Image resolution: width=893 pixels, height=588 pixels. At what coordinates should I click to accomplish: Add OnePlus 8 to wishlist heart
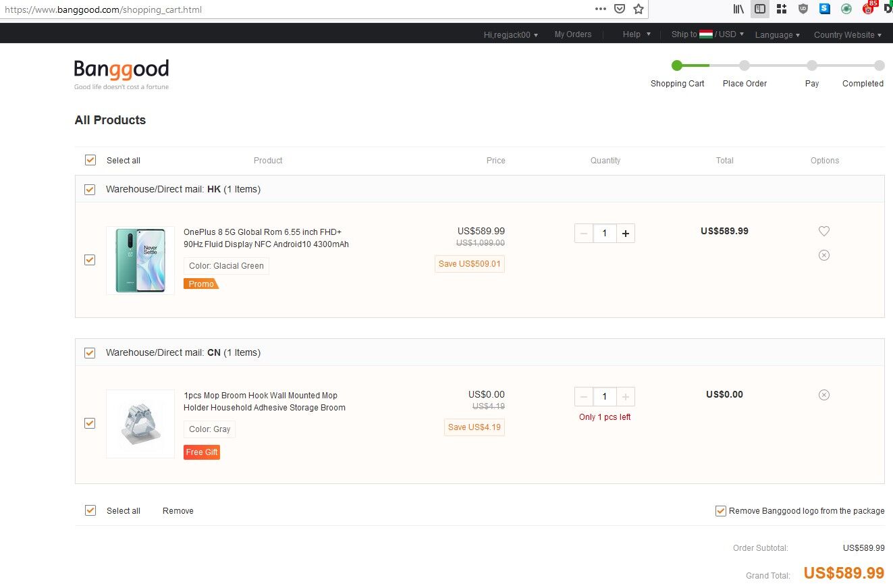pyautogui.click(x=824, y=231)
